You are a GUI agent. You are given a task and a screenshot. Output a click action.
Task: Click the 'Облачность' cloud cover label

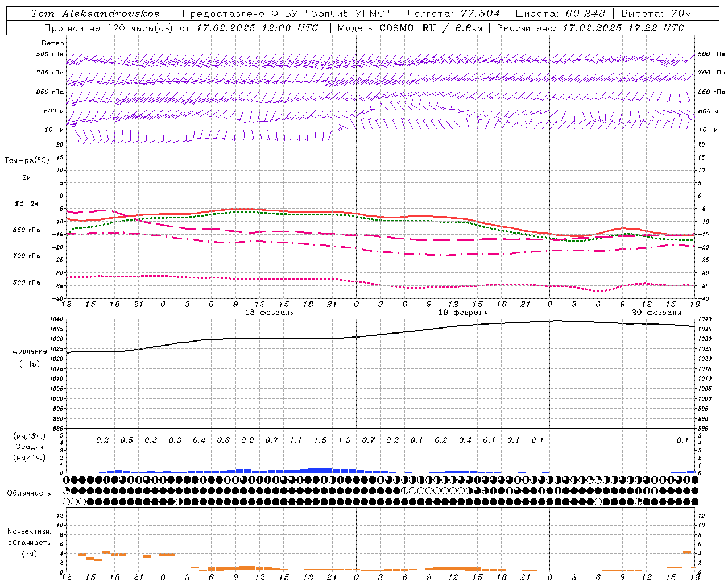tap(29, 493)
